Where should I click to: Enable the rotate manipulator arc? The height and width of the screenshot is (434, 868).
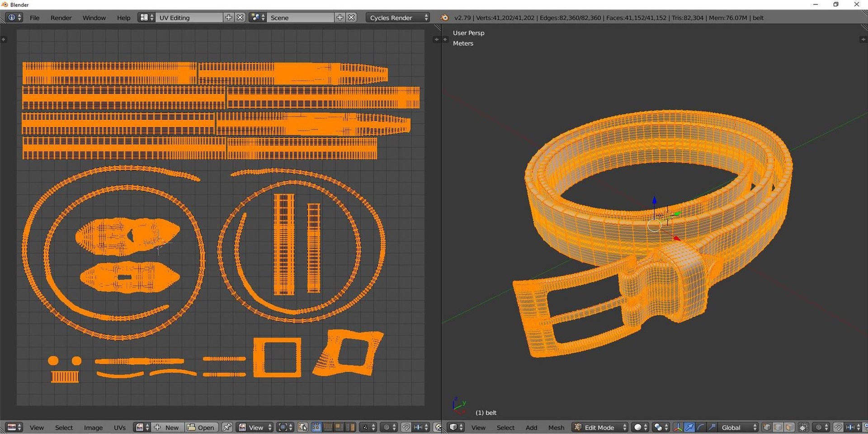click(701, 427)
